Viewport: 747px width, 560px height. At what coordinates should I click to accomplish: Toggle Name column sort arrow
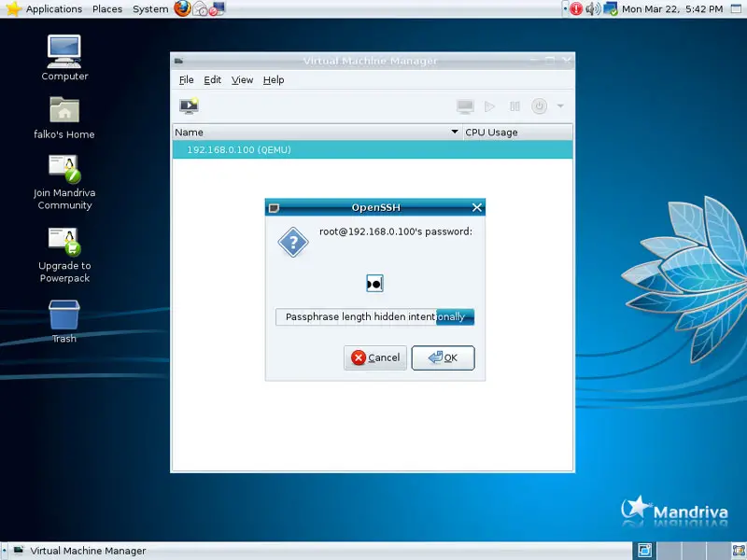pyautogui.click(x=455, y=132)
